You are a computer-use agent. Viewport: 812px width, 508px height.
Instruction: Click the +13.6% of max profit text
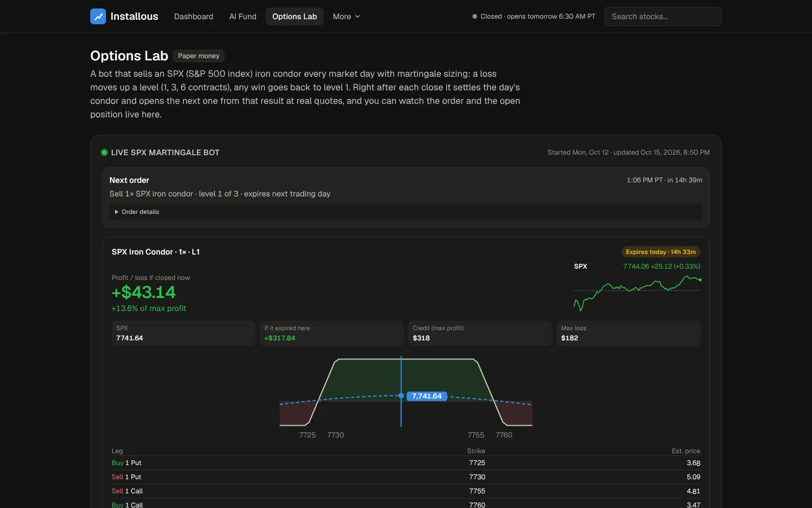[149, 308]
